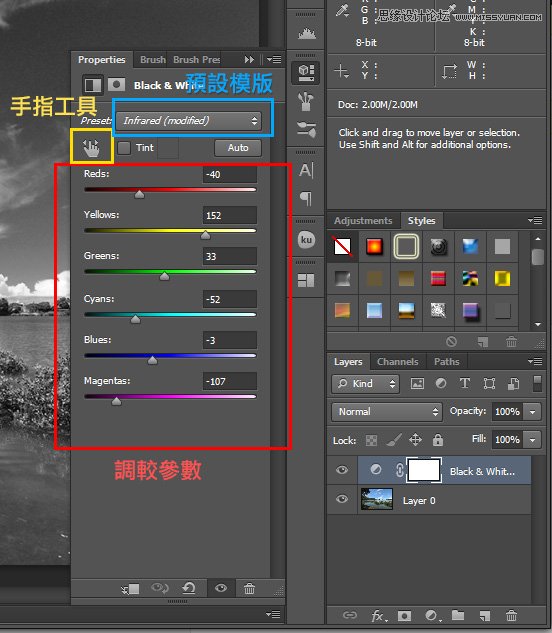Click the adjustment layer icon in Properties
Viewport: 552px width, 633px height.
pos(92,85)
